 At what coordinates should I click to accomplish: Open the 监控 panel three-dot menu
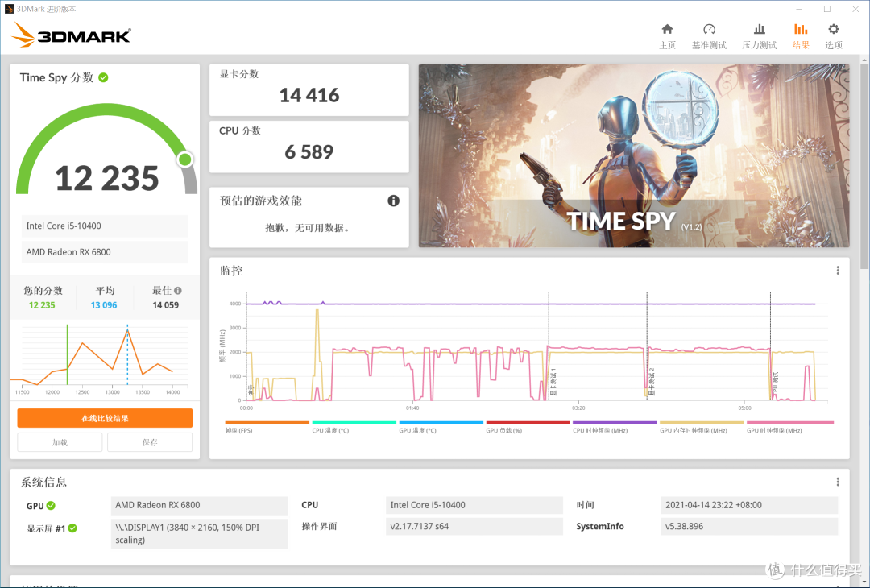pos(838,270)
